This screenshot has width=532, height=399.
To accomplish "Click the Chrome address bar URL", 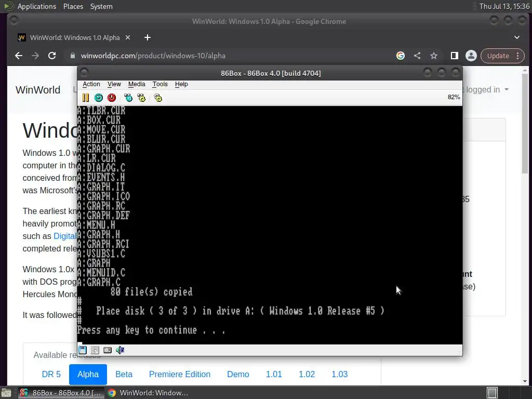I will click(153, 56).
